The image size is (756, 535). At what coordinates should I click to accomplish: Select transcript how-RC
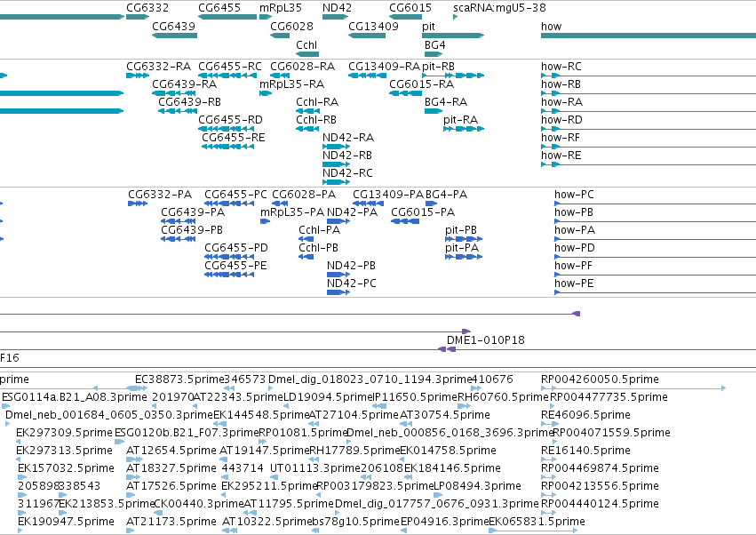coord(561,66)
